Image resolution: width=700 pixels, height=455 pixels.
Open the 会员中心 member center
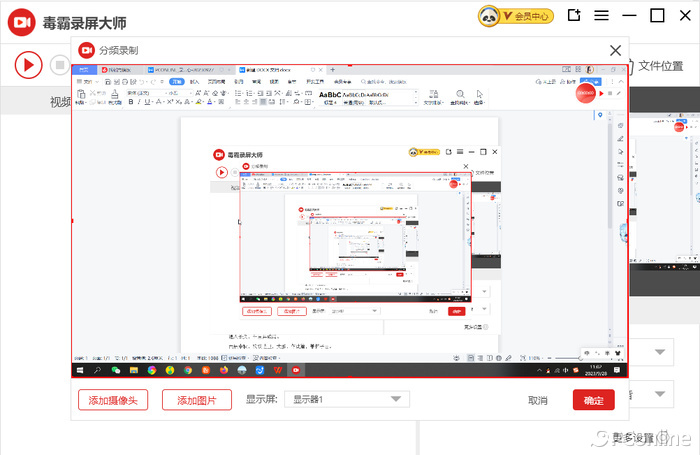[516, 17]
